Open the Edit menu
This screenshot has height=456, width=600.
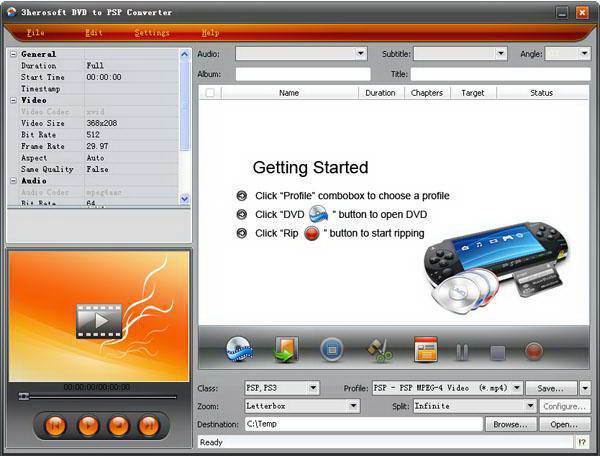pyautogui.click(x=94, y=33)
